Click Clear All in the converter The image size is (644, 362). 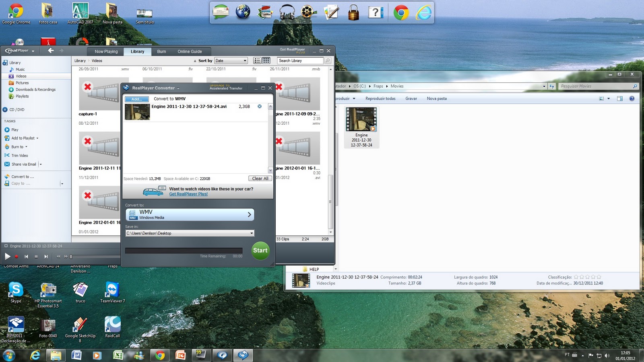click(260, 179)
